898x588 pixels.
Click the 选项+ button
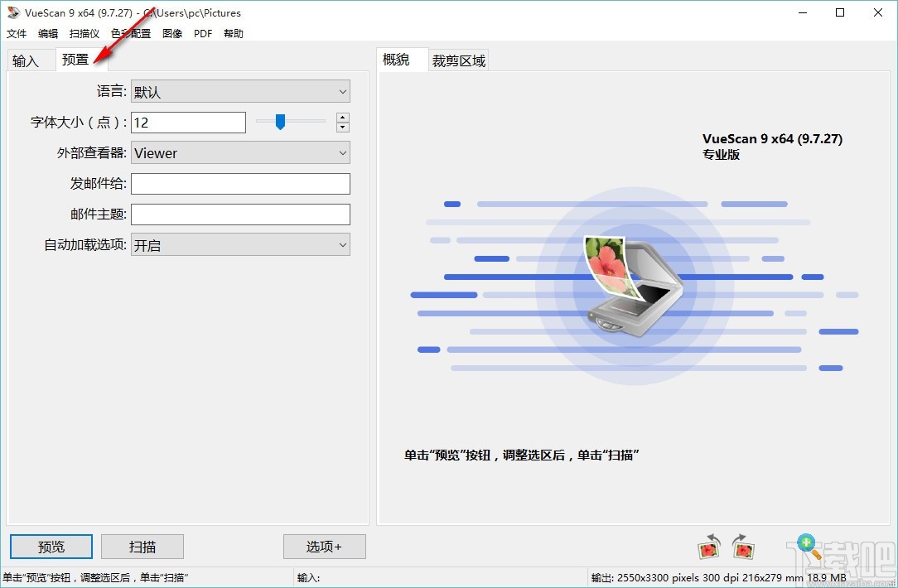tap(324, 547)
